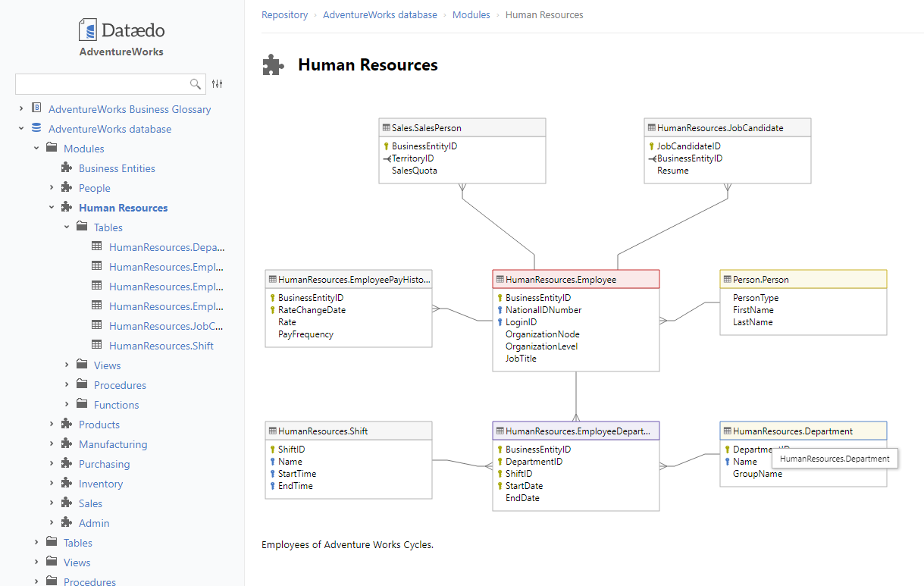Select HumanResources.Employee diagram table header
Image resolution: width=924 pixels, height=586 pixels.
[x=576, y=280]
